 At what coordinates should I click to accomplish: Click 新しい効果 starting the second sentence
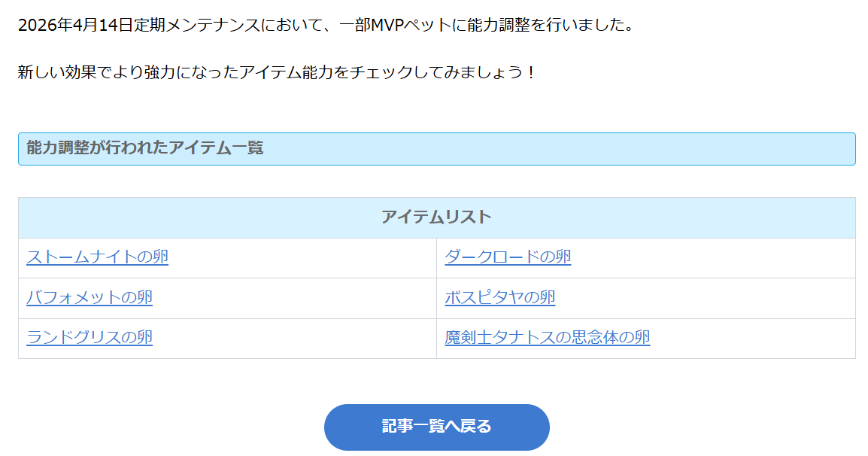point(56,73)
